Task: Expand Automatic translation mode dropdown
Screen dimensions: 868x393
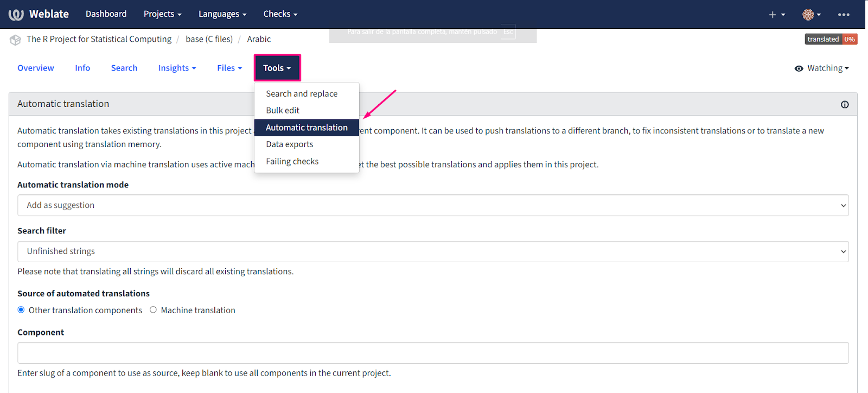Action: tap(433, 205)
